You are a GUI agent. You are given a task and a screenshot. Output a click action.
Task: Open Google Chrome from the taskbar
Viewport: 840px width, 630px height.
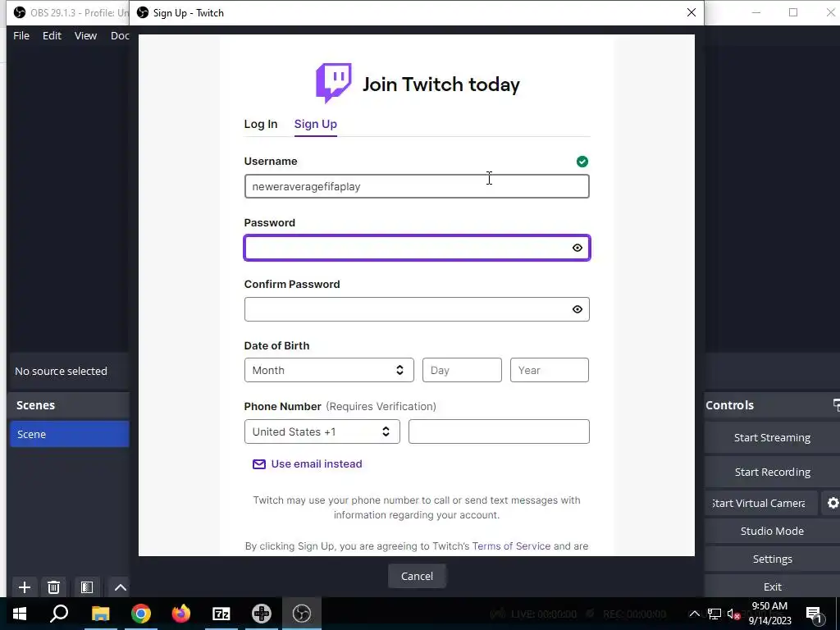(141, 614)
